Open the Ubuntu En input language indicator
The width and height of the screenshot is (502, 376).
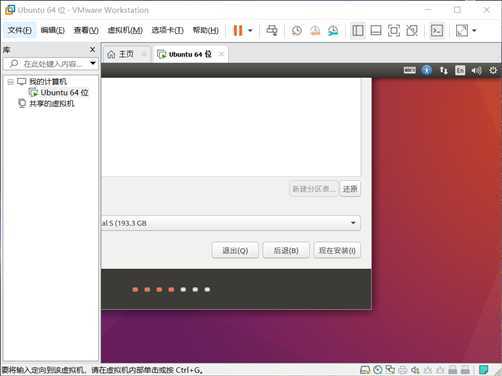point(460,70)
